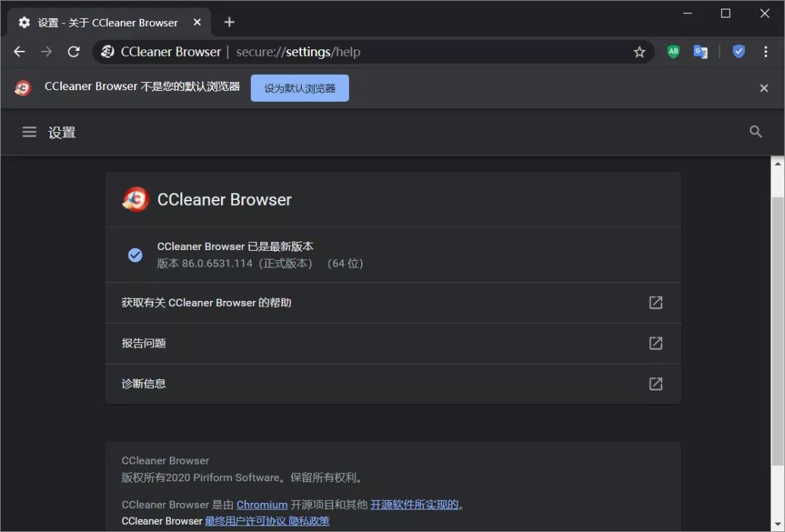The width and height of the screenshot is (785, 532).
Task: Open the 诊断信息 row
Action: pos(393,384)
